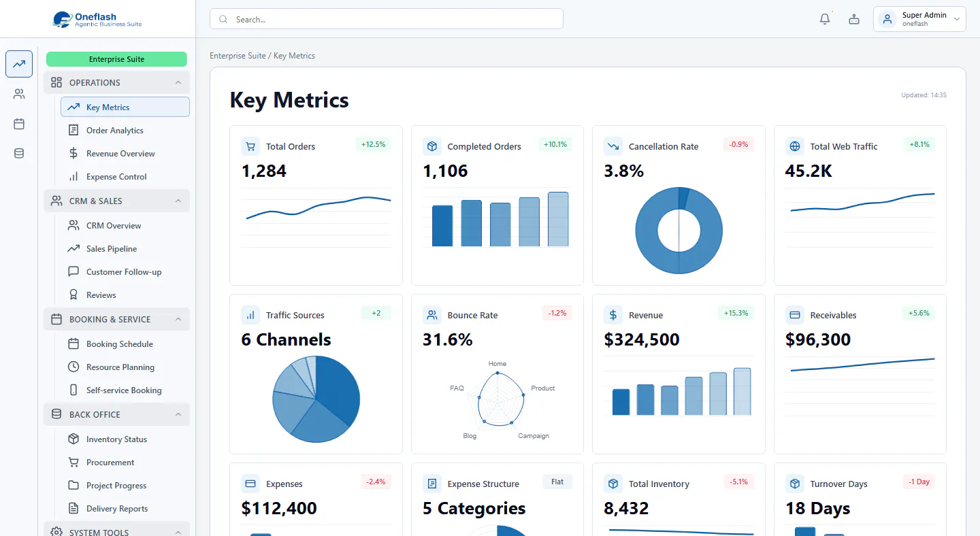Click the +8.1% Web Traffic badge
980x536 pixels.
[x=919, y=144]
